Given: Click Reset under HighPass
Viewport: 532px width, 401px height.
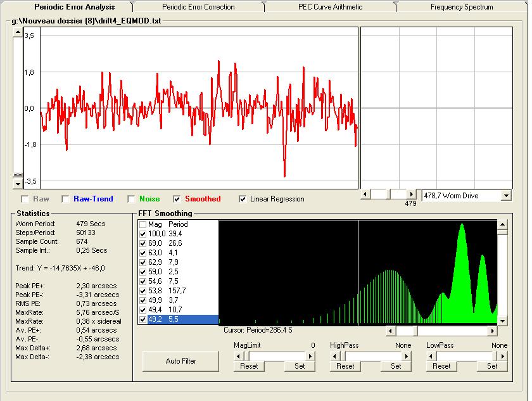Looking at the screenshot, I should pyautogui.click(x=345, y=366).
